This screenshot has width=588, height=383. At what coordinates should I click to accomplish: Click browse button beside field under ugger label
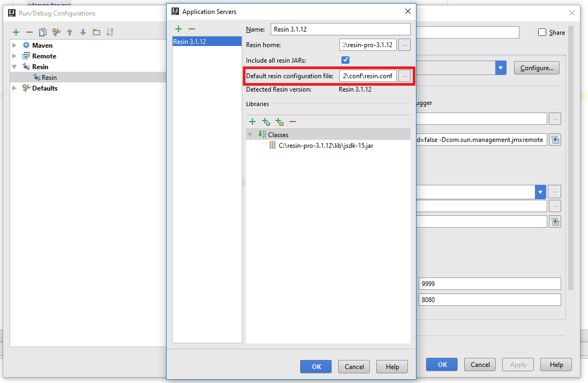click(x=555, y=119)
